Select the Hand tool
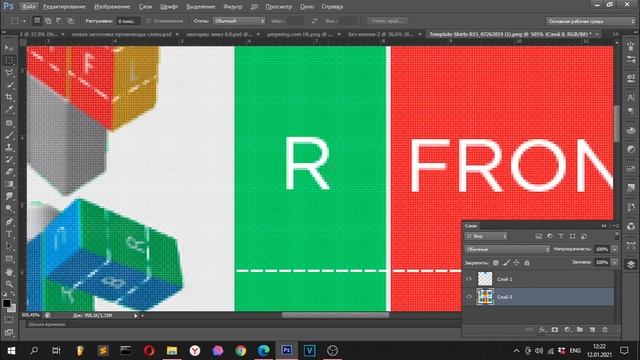This screenshot has width=640, height=360. pos(9,272)
